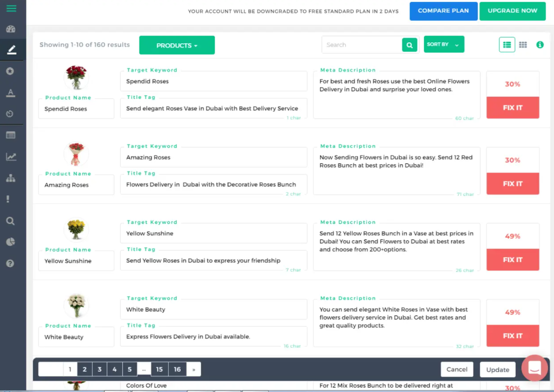Click the green info icon
The image size is (554, 392).
pos(539,45)
